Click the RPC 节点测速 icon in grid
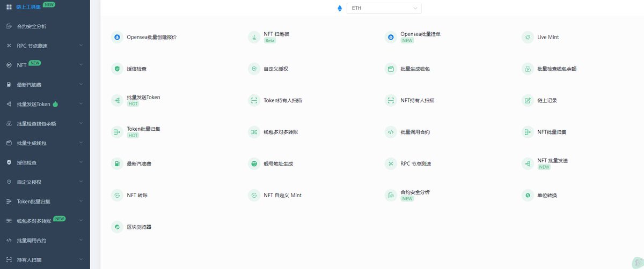Viewport: 644px width, 269px height. pos(391,164)
